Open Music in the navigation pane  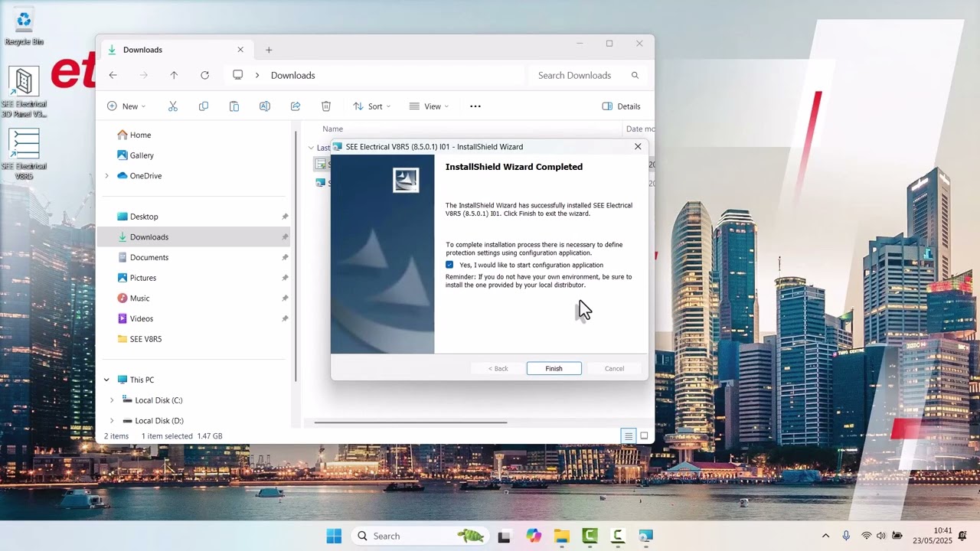click(140, 298)
